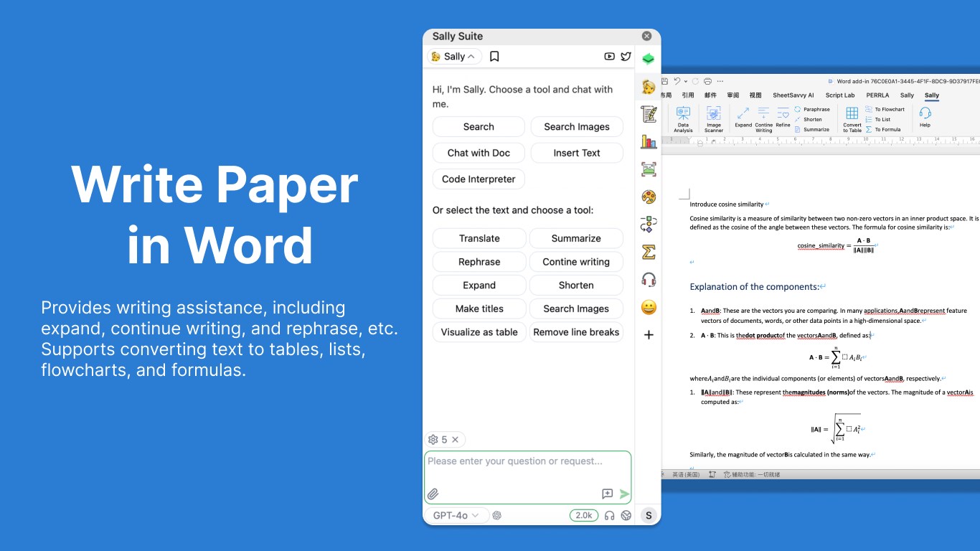Click the Code Interpreter button
The width and height of the screenshot is (980, 551).
pyautogui.click(x=479, y=179)
